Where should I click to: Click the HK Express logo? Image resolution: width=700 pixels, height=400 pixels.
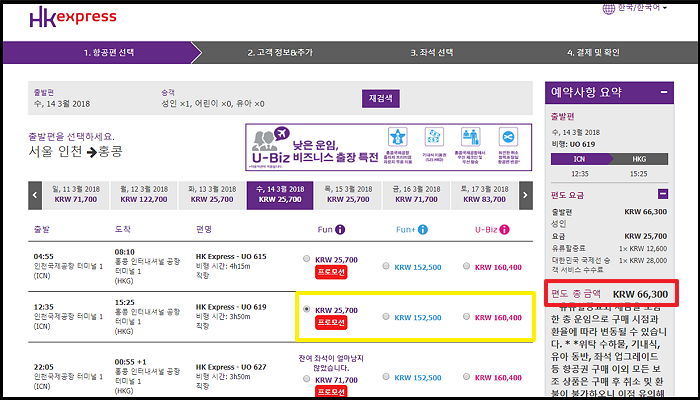coord(73,17)
